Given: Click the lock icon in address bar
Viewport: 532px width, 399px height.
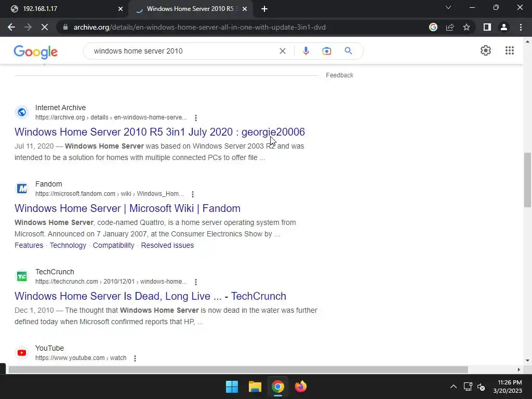Looking at the screenshot, I should point(65,27).
